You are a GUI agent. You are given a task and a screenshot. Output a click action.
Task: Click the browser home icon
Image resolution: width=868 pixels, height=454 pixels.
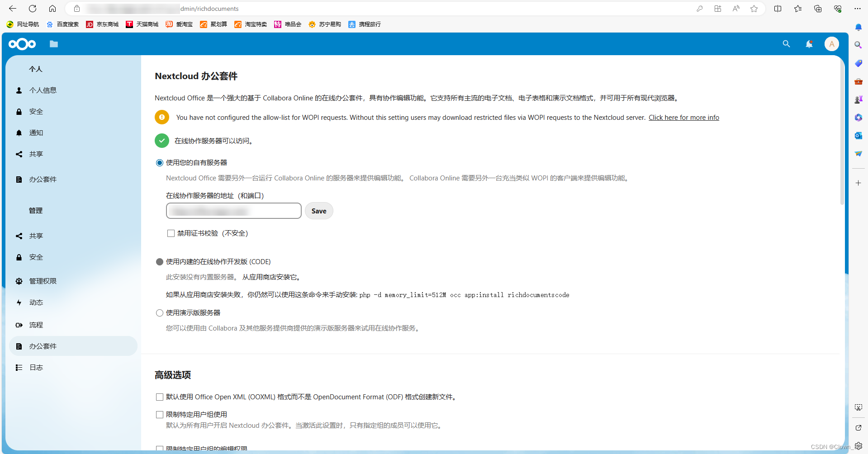click(x=52, y=9)
